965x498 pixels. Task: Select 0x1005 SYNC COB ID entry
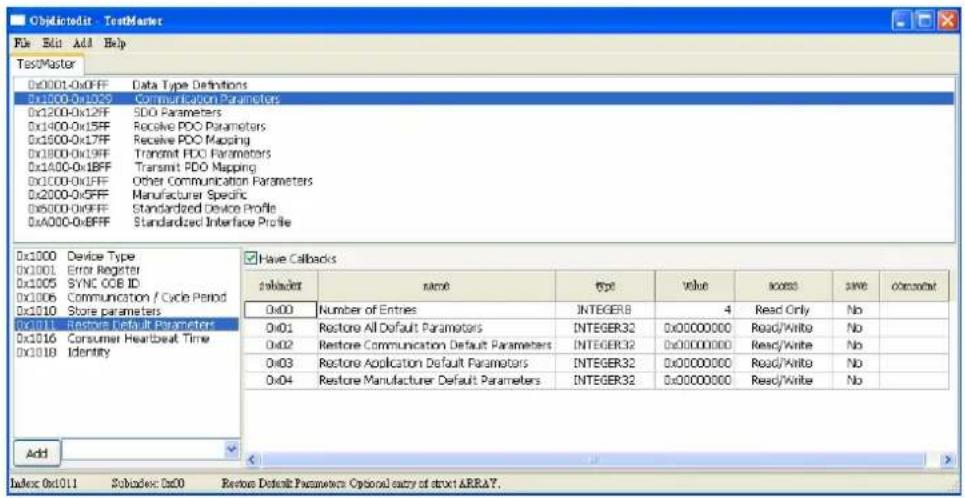point(126,283)
